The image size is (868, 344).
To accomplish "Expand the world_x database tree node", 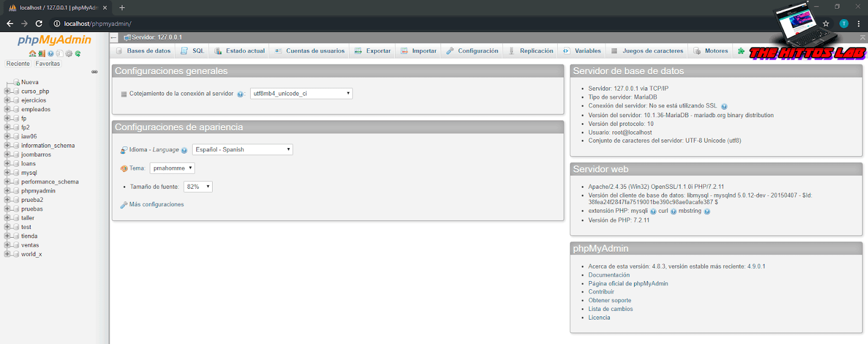I will 7,254.
